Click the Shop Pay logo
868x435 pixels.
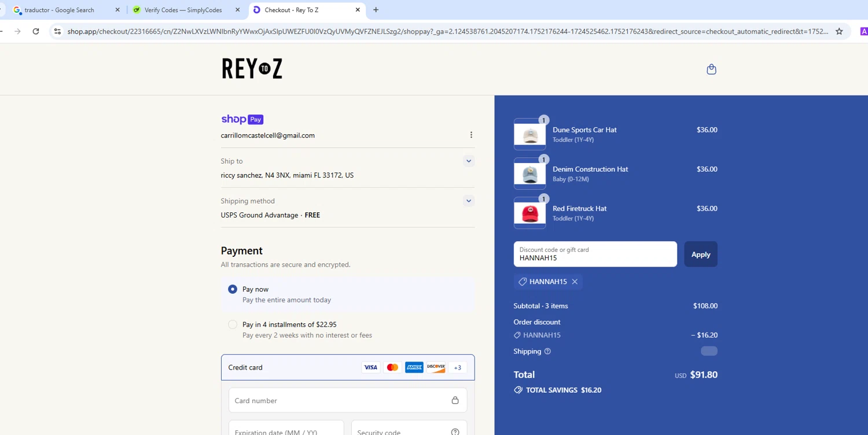242,119
